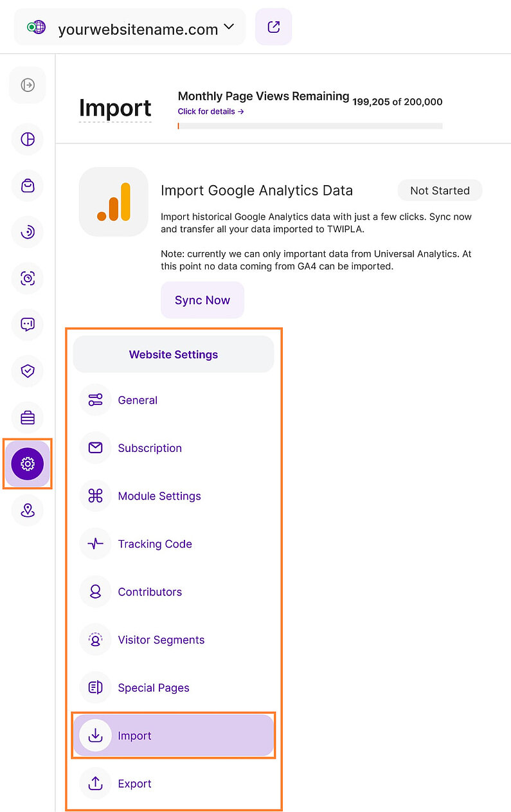Click the Not Started status badge
511x812 pixels.
(440, 190)
